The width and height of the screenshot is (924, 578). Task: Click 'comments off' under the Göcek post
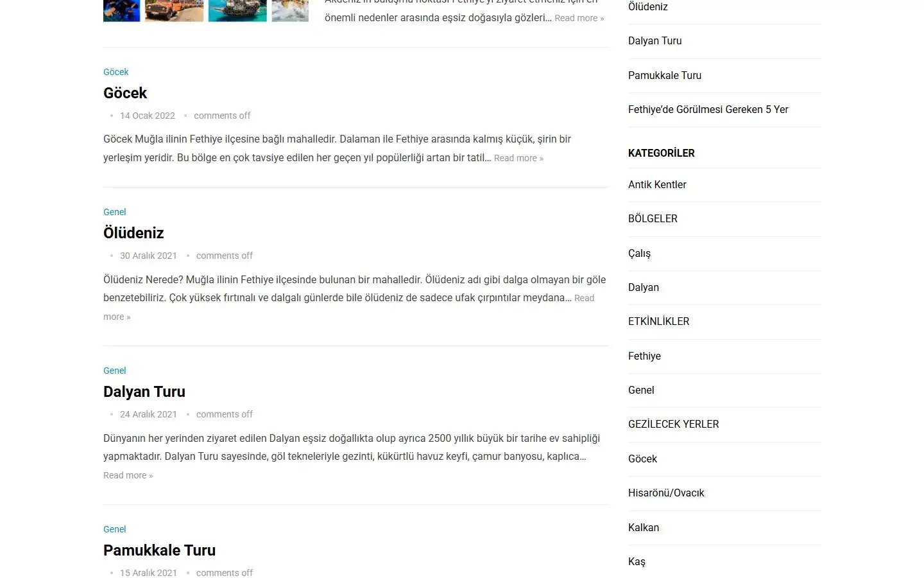pyautogui.click(x=222, y=116)
